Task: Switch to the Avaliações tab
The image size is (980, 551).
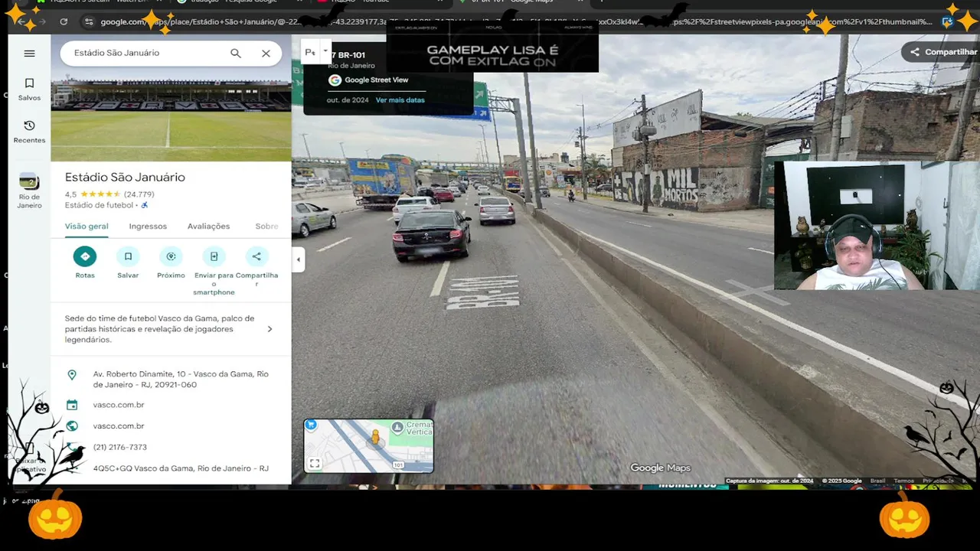Action: point(208,227)
